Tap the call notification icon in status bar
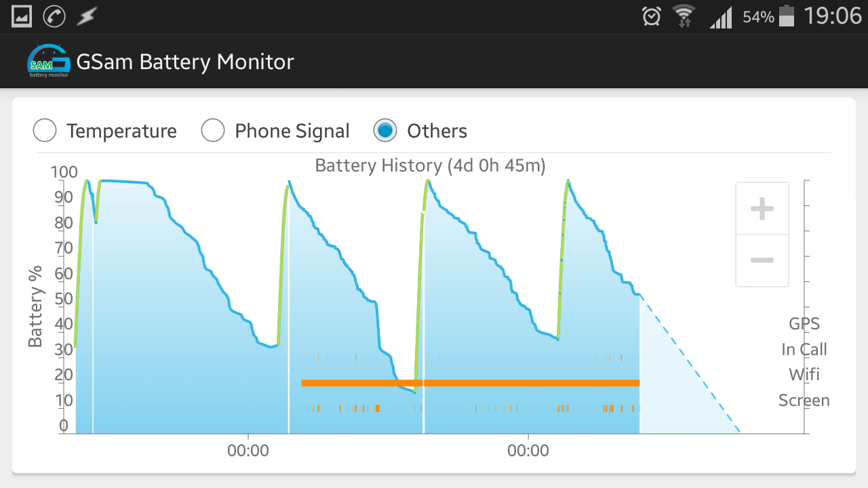This screenshot has height=488, width=868. point(54,16)
